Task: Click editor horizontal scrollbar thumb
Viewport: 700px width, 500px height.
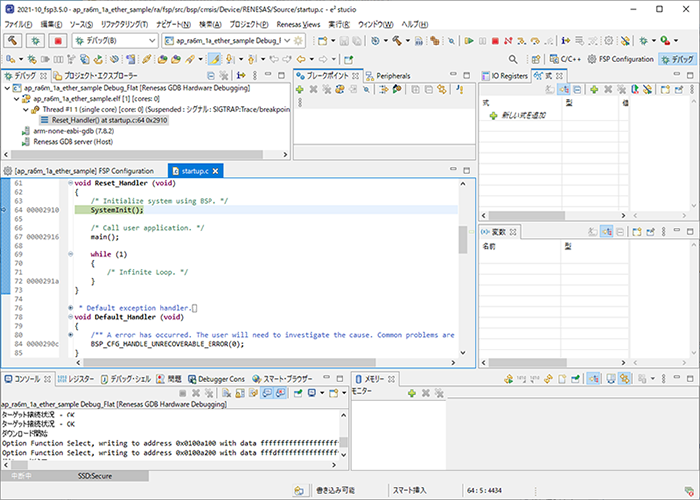Action: coord(229,362)
